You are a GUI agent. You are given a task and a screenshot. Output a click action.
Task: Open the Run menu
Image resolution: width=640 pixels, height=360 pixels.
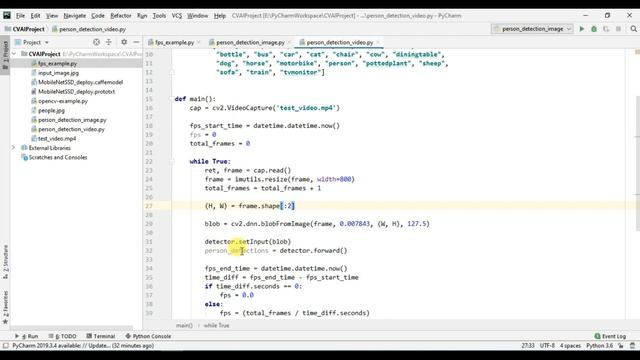[142, 16]
